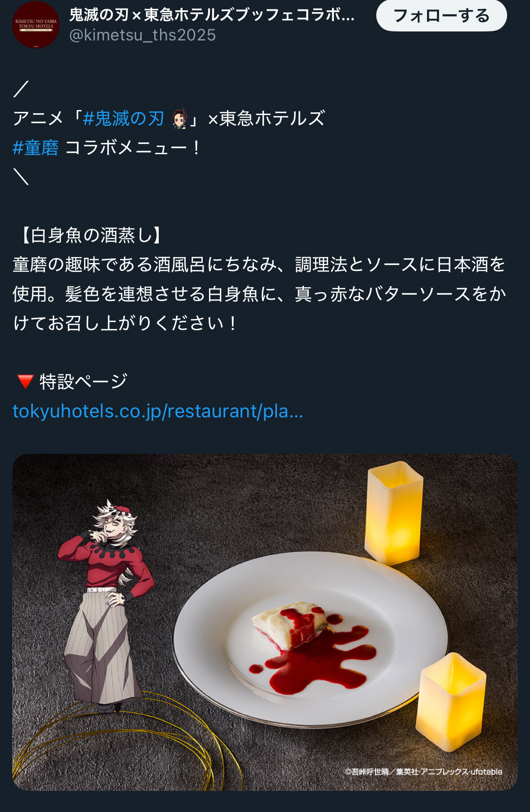Open the tokyuhotels.co.jp restaurant link

(158, 411)
